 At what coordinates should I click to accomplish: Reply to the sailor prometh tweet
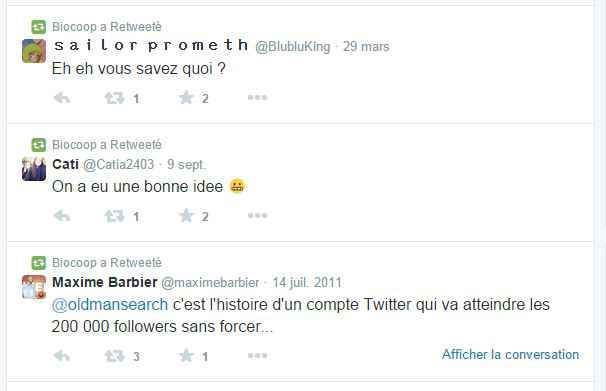coord(62,98)
